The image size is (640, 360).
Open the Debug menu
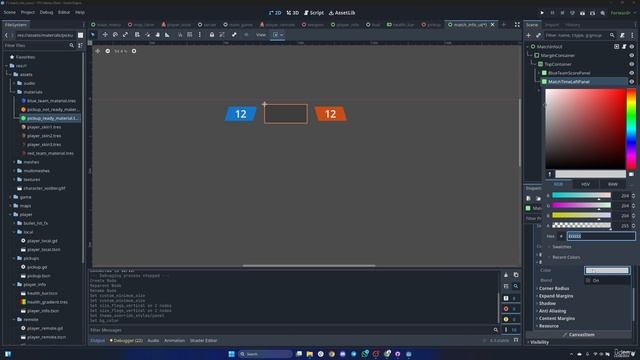pyautogui.click(x=46, y=12)
